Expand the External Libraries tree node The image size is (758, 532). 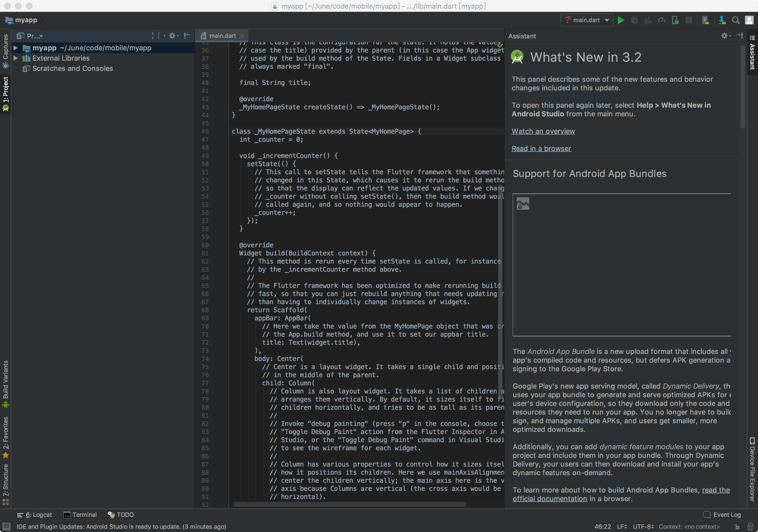[15, 58]
